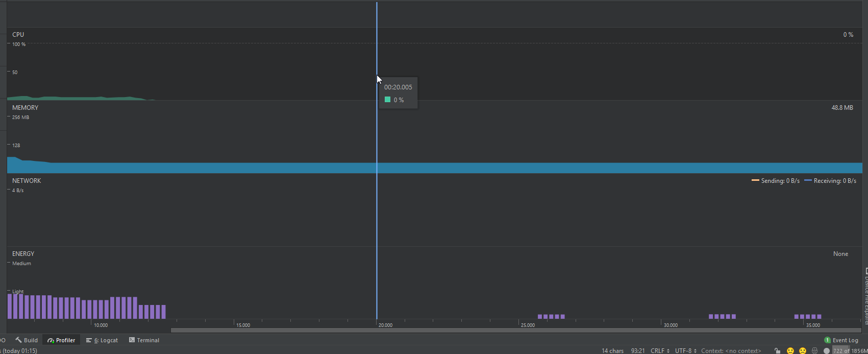This screenshot has height=354, width=868.
Task: Click the inspector hector icon in status bar
Action: point(815,351)
